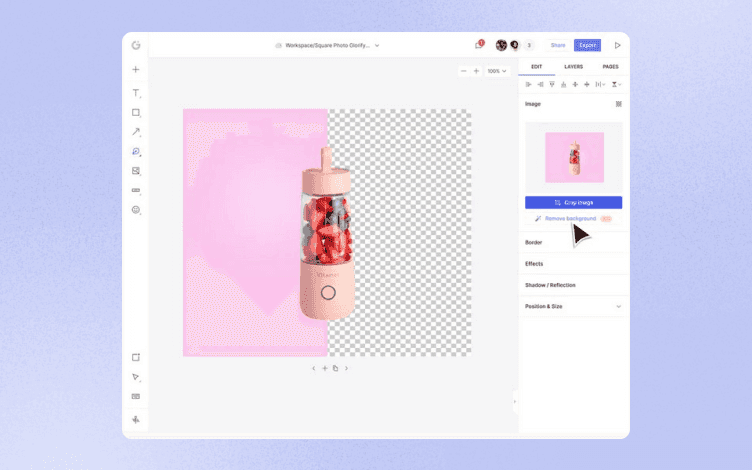Image resolution: width=752 pixels, height=470 pixels.
Task: Click the image preview thumbnail
Action: point(574,157)
